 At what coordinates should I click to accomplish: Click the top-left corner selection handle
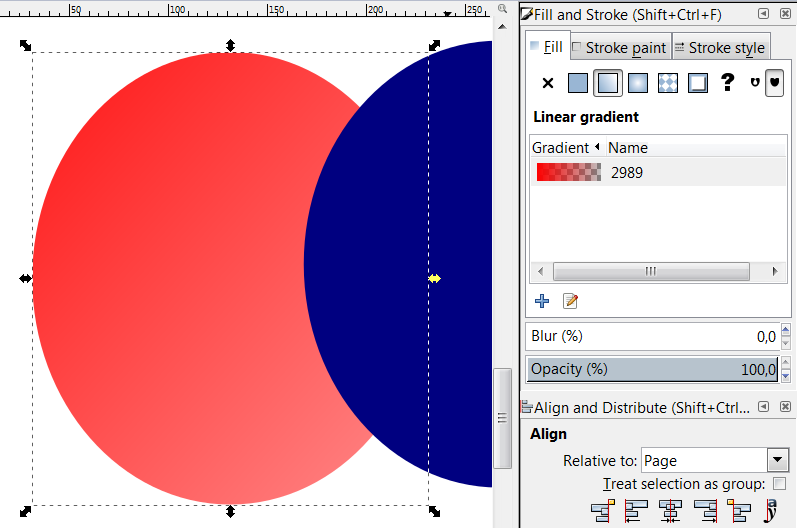coord(25,45)
